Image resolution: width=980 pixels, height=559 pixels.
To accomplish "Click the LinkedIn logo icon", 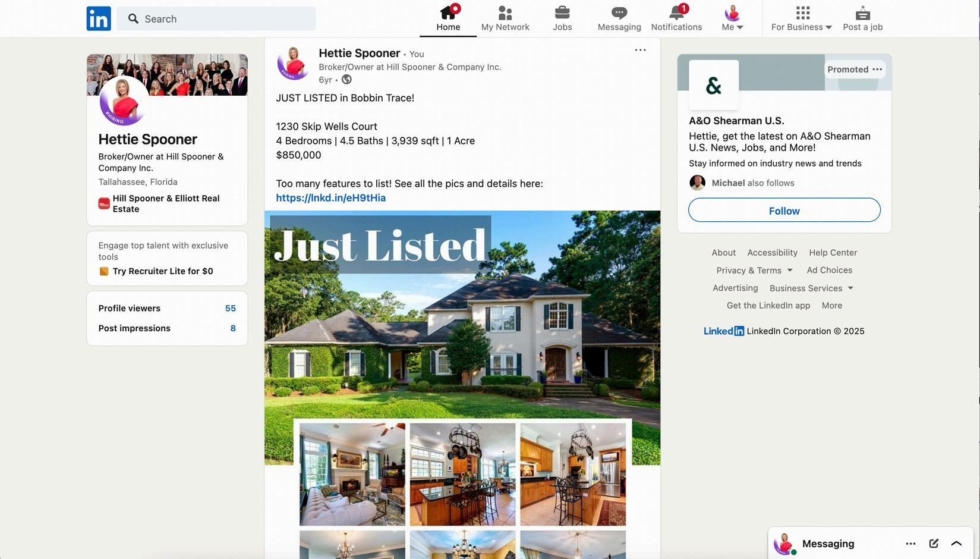I will click(x=99, y=18).
